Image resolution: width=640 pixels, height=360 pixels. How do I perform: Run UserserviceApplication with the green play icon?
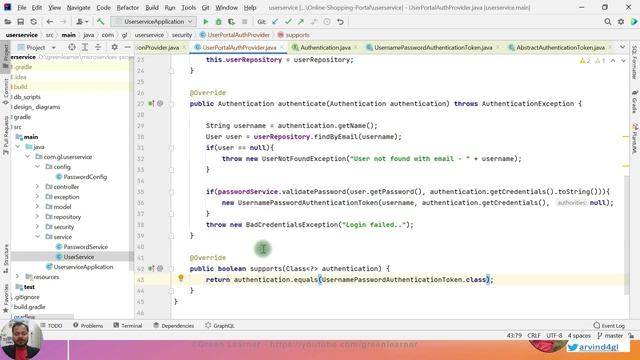coord(206,22)
